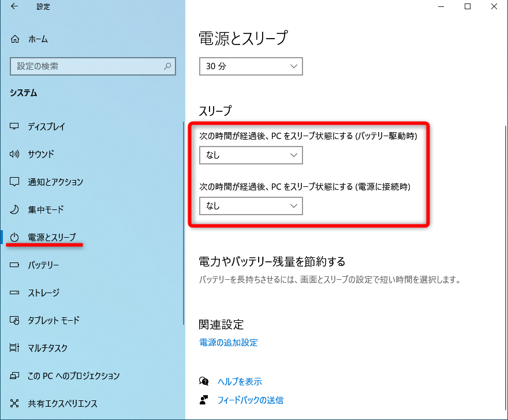Minimize the Settings window
The height and width of the screenshot is (420, 508).
click(441, 6)
